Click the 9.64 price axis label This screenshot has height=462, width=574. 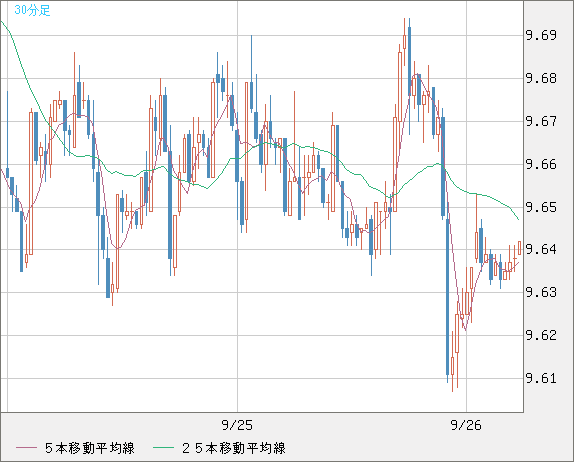(x=541, y=249)
